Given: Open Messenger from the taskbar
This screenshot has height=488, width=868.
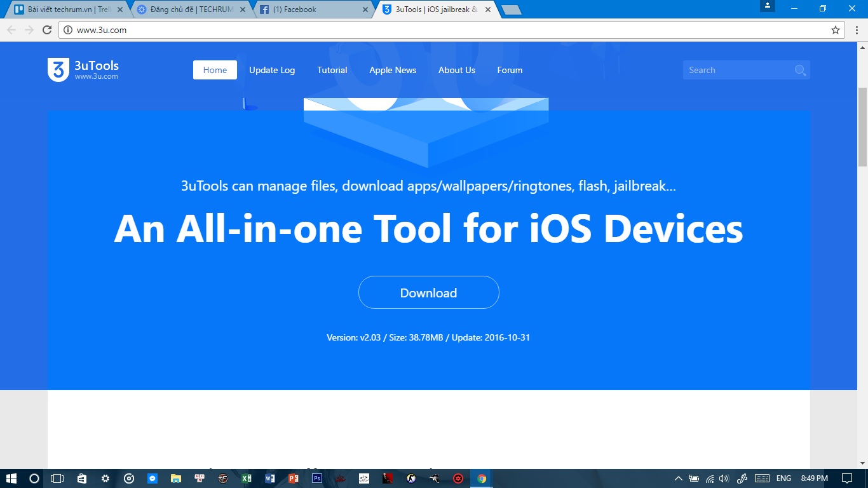Looking at the screenshot, I should point(153,478).
